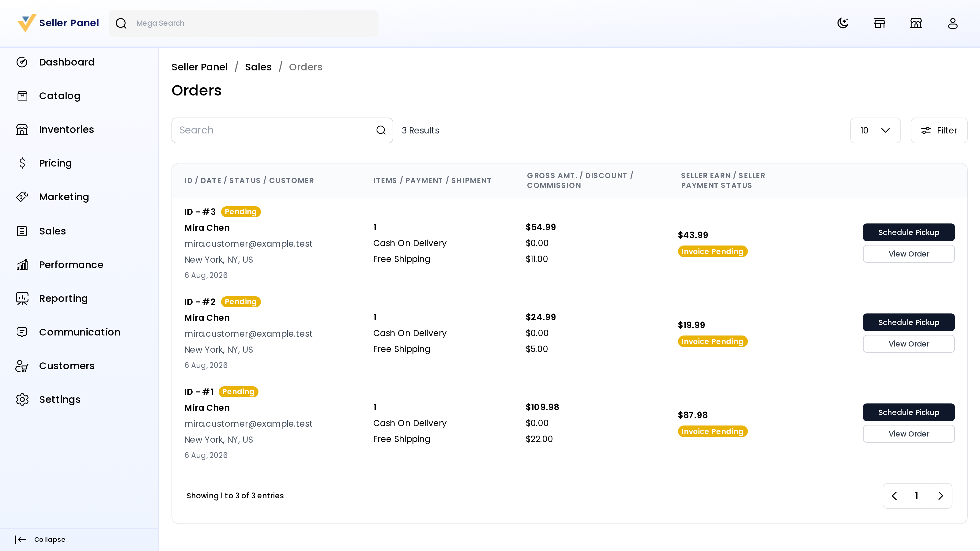This screenshot has width=980, height=551.
Task: Click Invoice Pending badge for $19.99
Action: pyautogui.click(x=712, y=342)
